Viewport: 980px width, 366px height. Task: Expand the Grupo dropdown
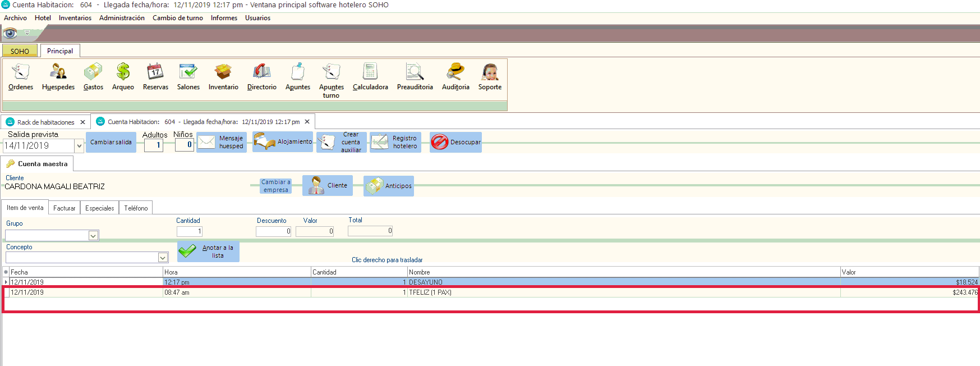(93, 236)
